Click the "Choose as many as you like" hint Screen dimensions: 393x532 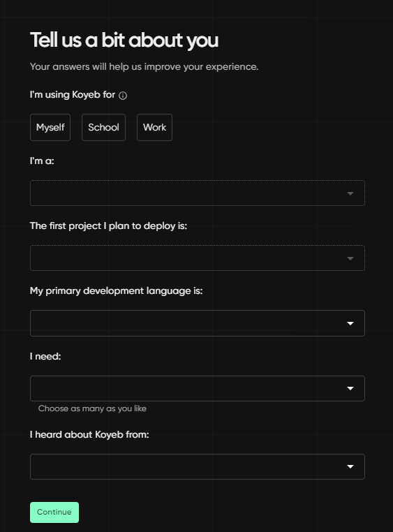[92, 408]
